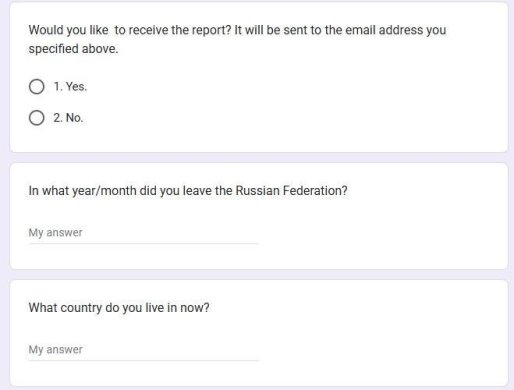Click the "specified above." line of the report question

tap(73, 49)
